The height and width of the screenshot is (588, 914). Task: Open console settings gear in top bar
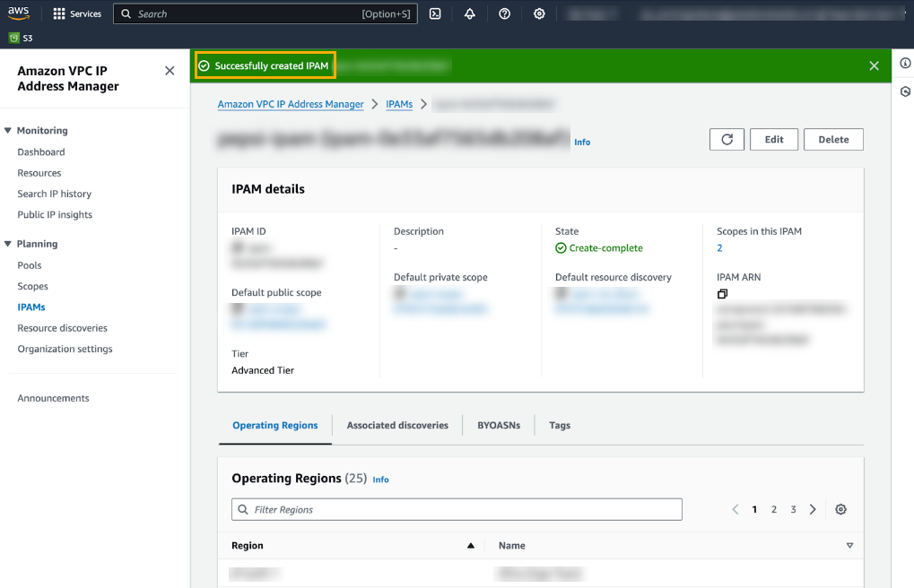[x=539, y=14]
